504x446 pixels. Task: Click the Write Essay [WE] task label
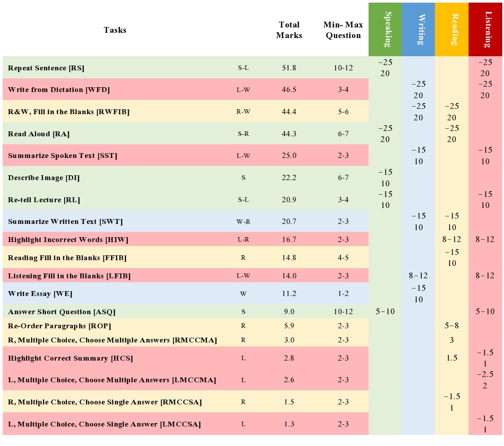[x=40, y=294]
